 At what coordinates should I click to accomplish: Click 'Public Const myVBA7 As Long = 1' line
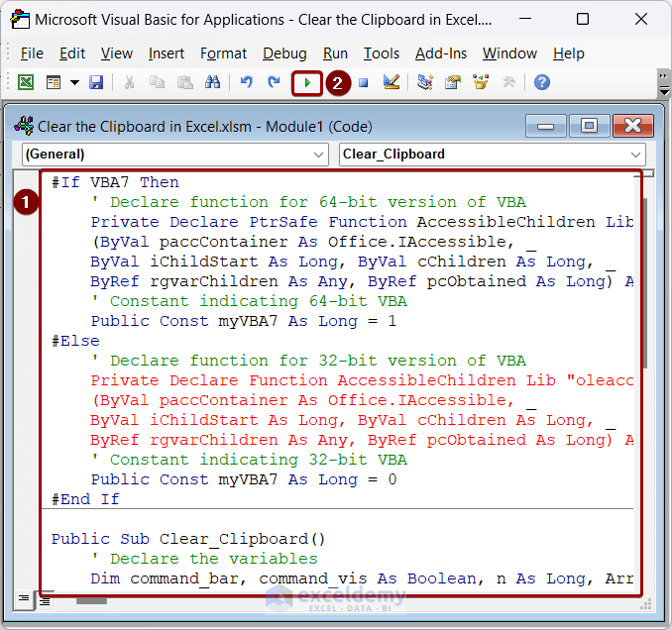[x=244, y=321]
